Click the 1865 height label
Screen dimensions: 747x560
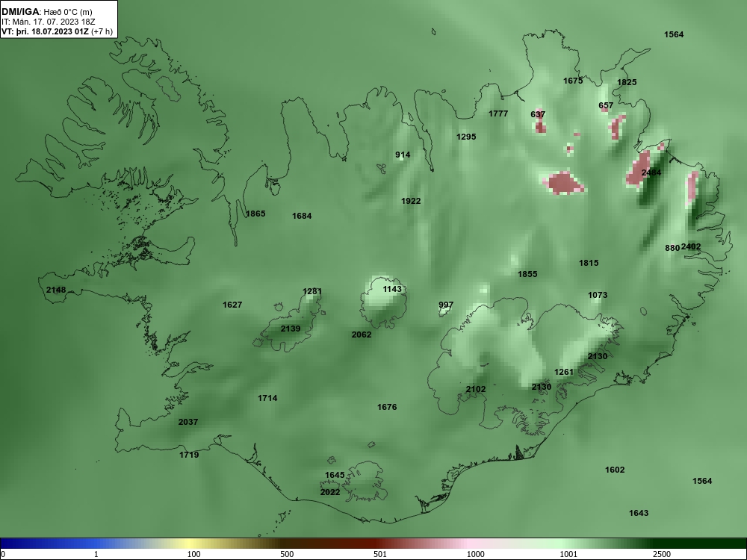point(255,214)
